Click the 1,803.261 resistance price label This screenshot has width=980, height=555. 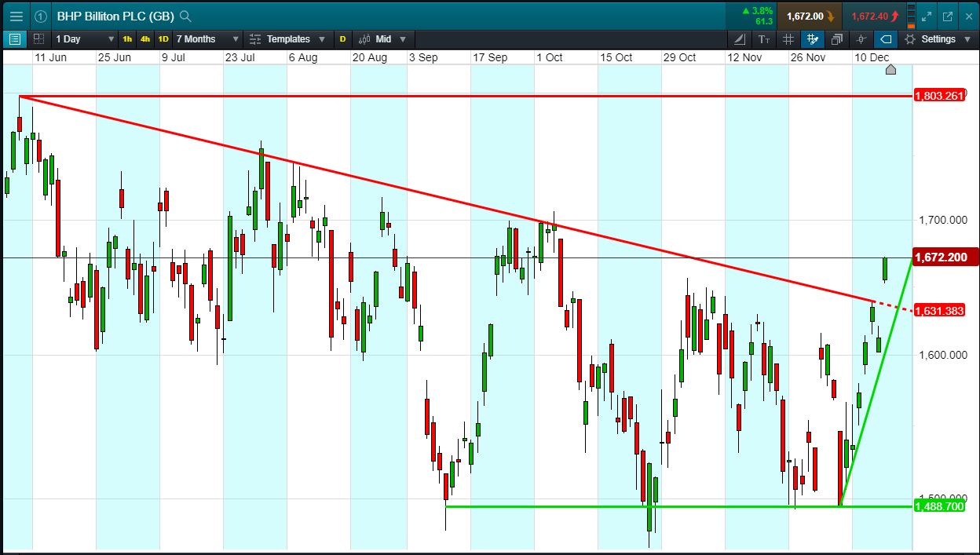[x=939, y=96]
